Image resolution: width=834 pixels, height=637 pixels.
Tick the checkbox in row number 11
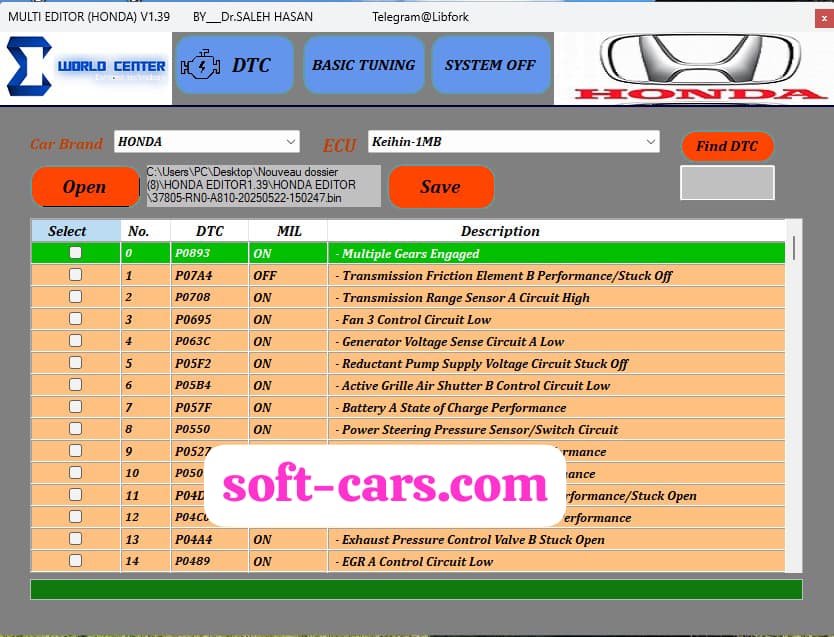76,495
